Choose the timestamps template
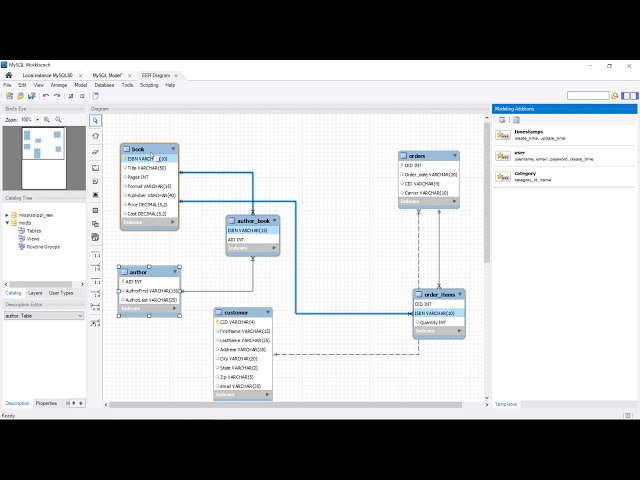The width and height of the screenshot is (640, 480). tap(564, 135)
